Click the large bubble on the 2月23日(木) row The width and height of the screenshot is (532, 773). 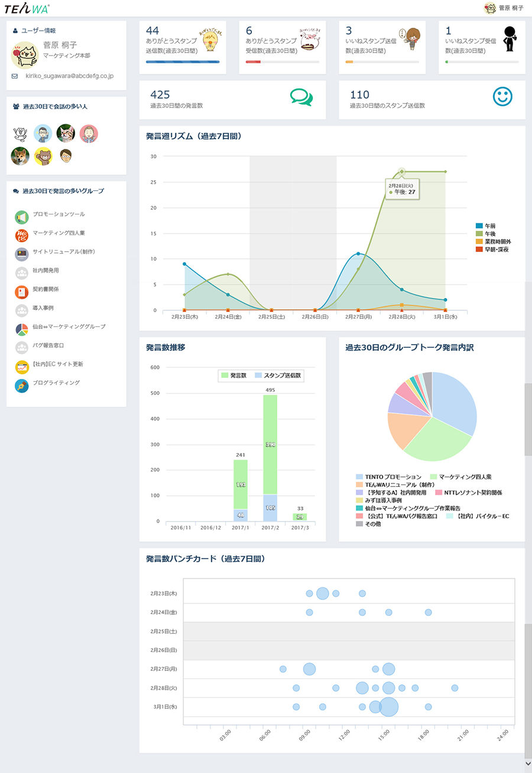pyautogui.click(x=322, y=593)
